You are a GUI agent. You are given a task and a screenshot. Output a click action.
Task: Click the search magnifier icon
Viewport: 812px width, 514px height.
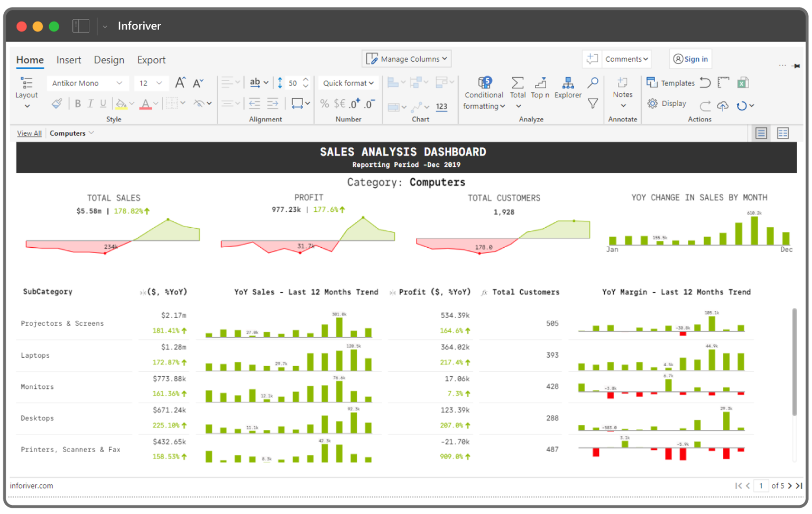593,82
